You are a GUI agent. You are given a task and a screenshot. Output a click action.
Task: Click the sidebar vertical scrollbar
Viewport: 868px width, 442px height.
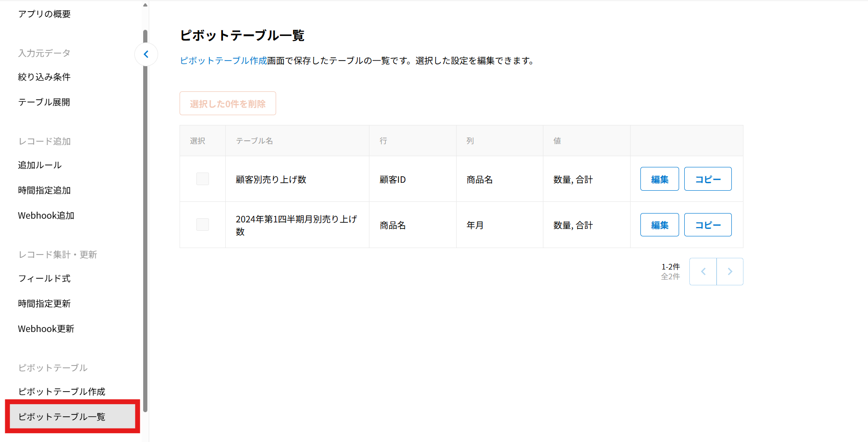point(145,219)
